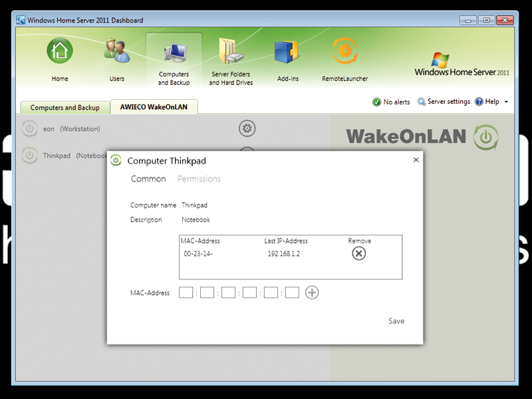Save the Thinkpad computer settings
This screenshot has width=532, height=399.
click(396, 321)
